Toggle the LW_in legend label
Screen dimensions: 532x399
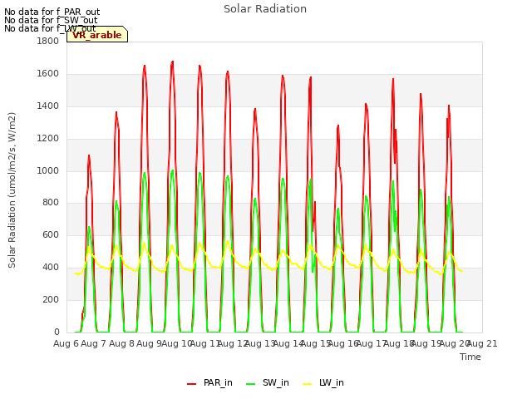[332, 382]
